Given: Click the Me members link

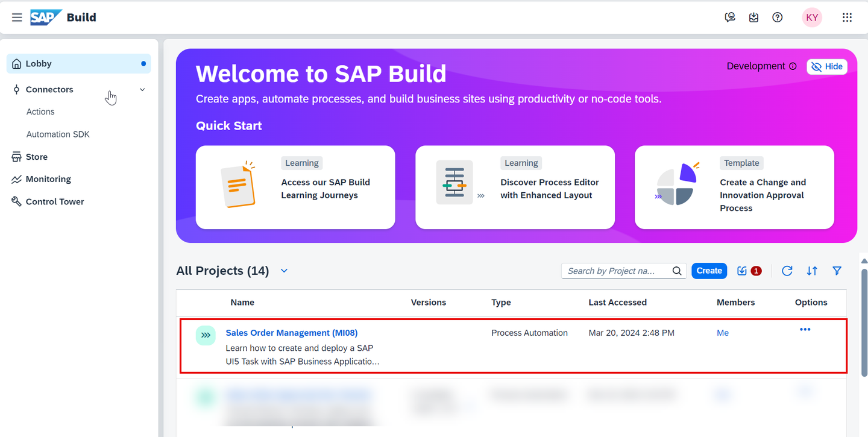Looking at the screenshot, I should point(723,333).
